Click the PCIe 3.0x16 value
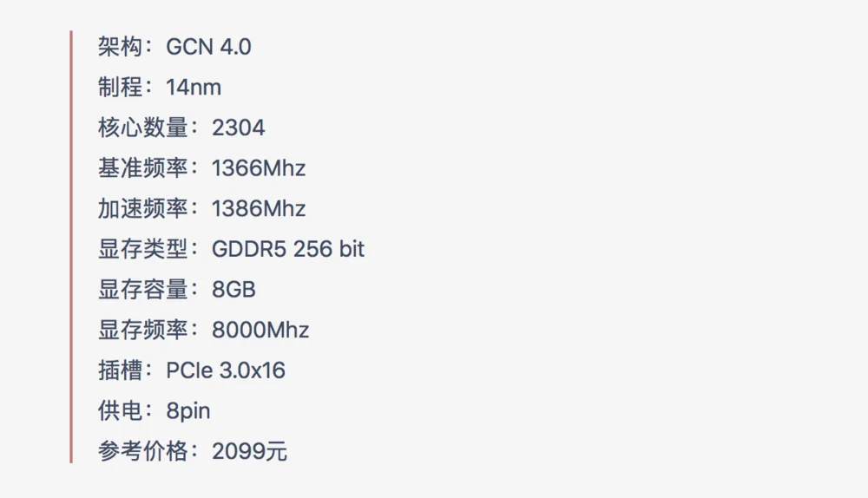 tap(226, 370)
